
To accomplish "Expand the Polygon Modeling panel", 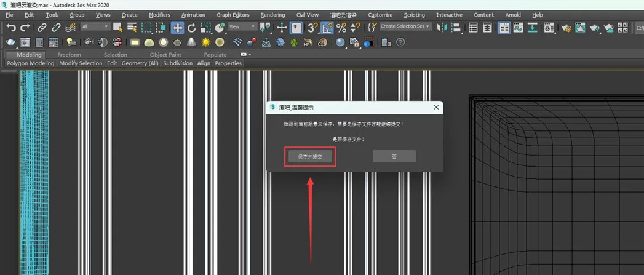I will tap(31, 63).
